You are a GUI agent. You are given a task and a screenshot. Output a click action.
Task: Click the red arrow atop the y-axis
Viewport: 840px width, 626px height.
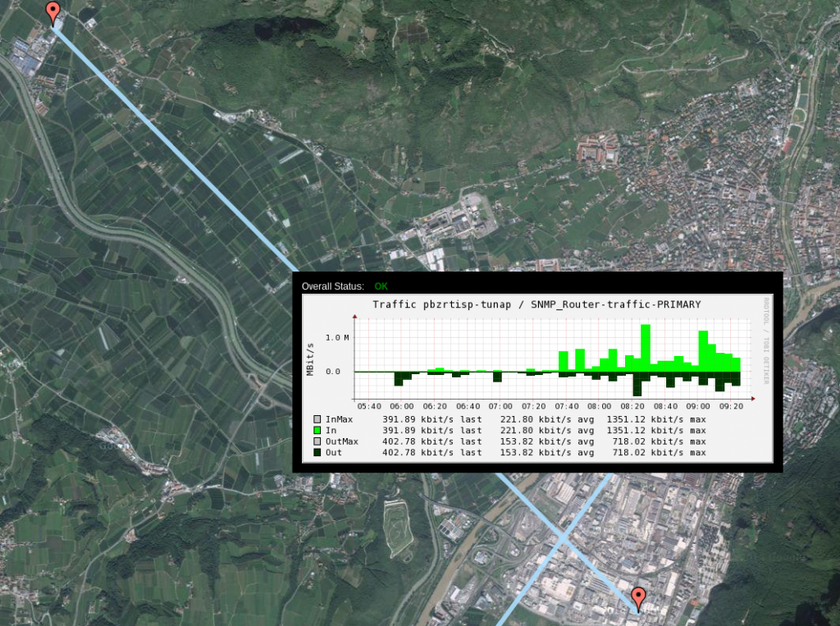(356, 314)
